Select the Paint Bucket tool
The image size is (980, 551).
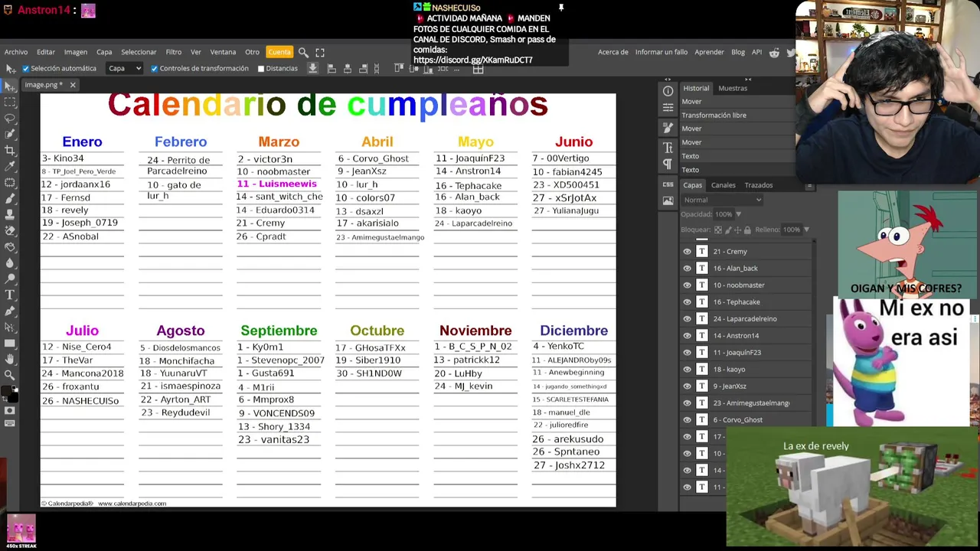click(10, 246)
